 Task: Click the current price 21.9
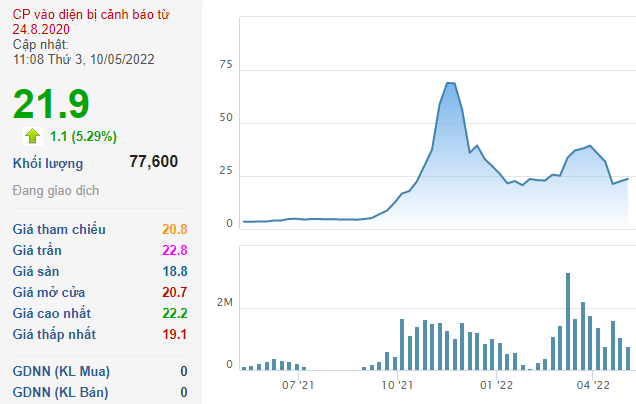[51, 104]
